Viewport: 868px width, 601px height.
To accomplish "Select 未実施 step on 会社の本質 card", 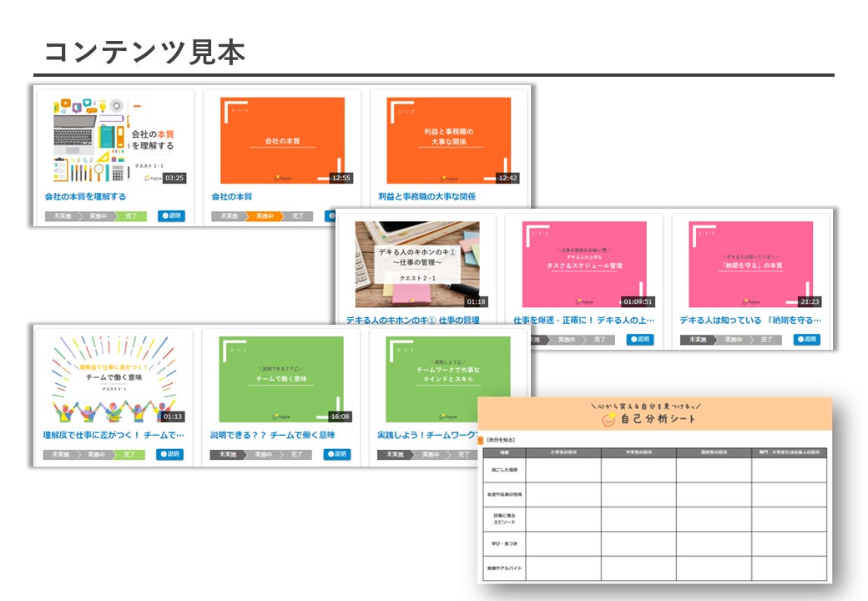I will [229, 216].
